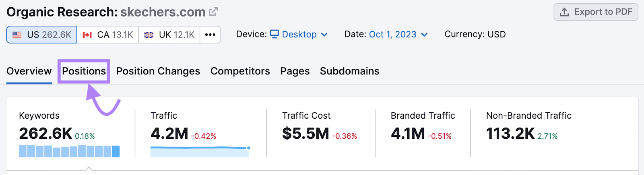Open more countries ellipsis menu
The width and height of the screenshot is (644, 175).
[210, 35]
